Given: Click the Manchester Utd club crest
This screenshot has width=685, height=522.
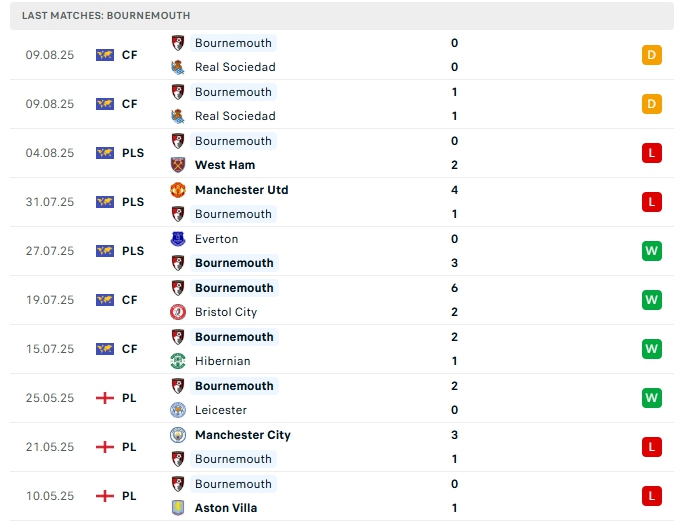Looking at the screenshot, I should (178, 190).
